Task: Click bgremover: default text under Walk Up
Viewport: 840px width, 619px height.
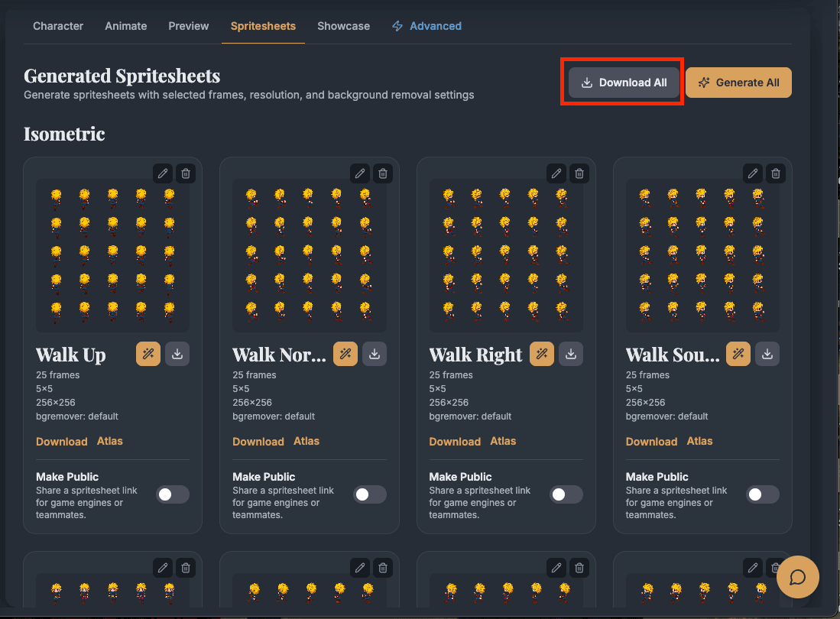Action: pyautogui.click(x=77, y=416)
